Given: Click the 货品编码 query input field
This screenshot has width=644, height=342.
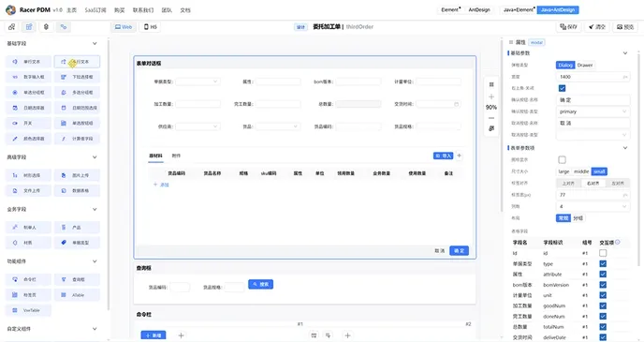Looking at the screenshot, I should (180, 287).
